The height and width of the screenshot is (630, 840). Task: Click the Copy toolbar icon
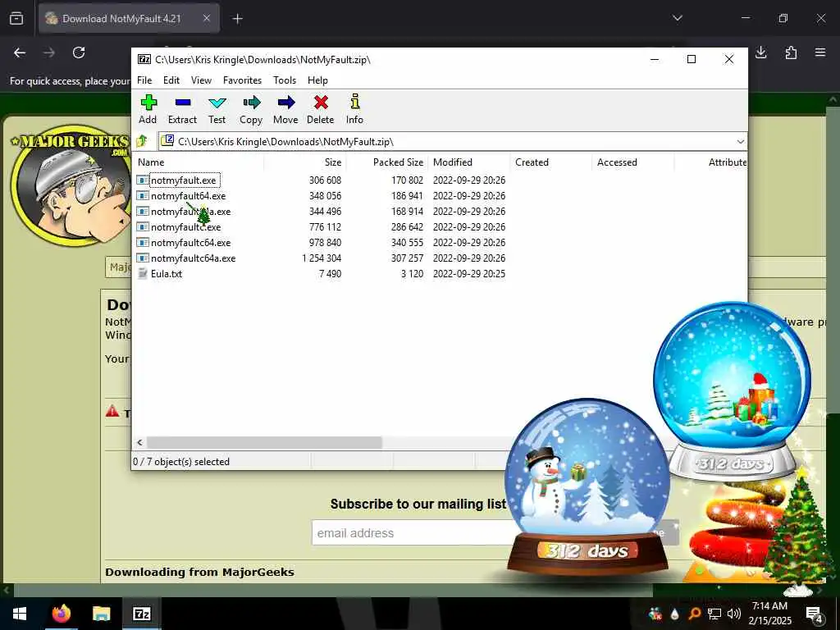coord(251,110)
